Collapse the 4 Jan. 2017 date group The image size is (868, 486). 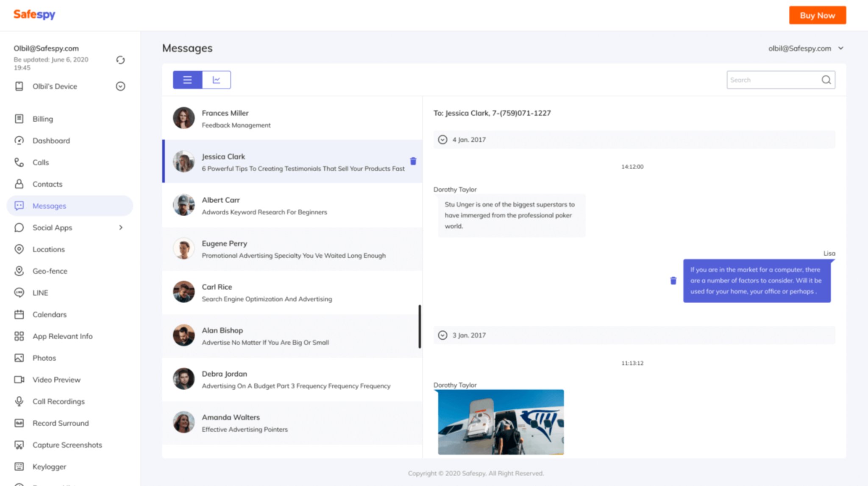442,140
